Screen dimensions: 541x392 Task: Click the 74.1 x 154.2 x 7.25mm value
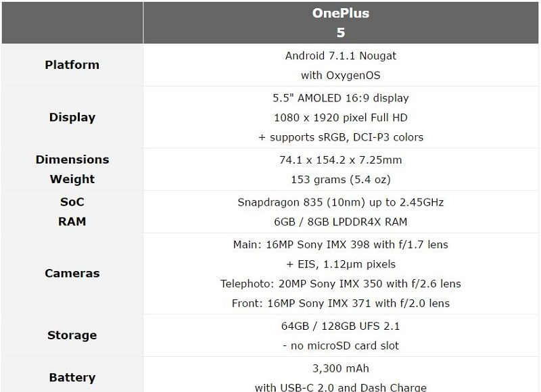pyautogui.click(x=341, y=160)
